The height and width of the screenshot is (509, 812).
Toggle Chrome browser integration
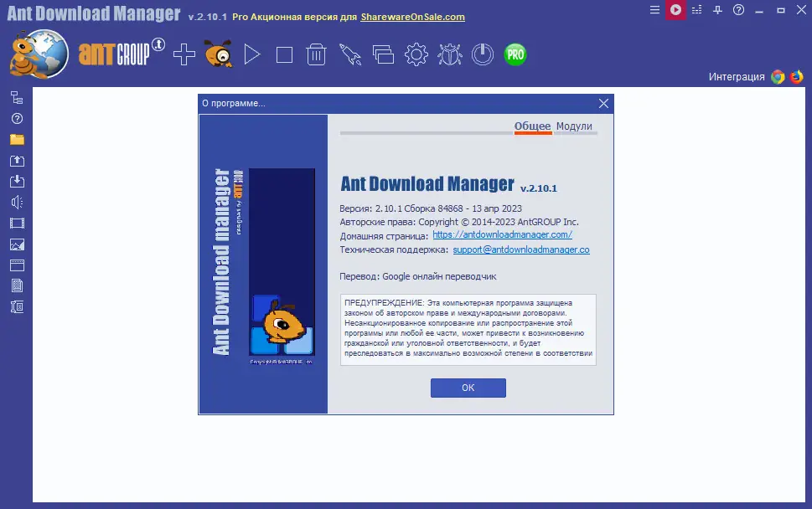pos(777,76)
